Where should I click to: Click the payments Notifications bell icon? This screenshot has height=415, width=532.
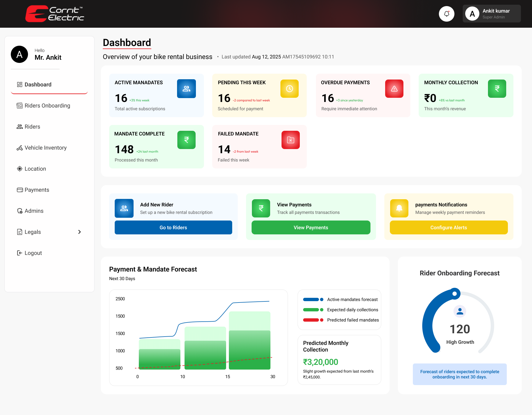point(399,208)
